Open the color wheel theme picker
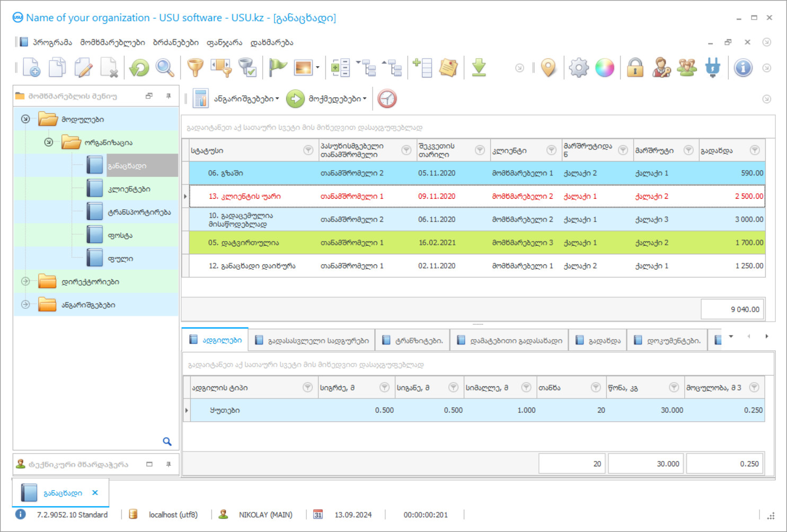Image resolution: width=787 pixels, height=532 pixels. (605, 68)
